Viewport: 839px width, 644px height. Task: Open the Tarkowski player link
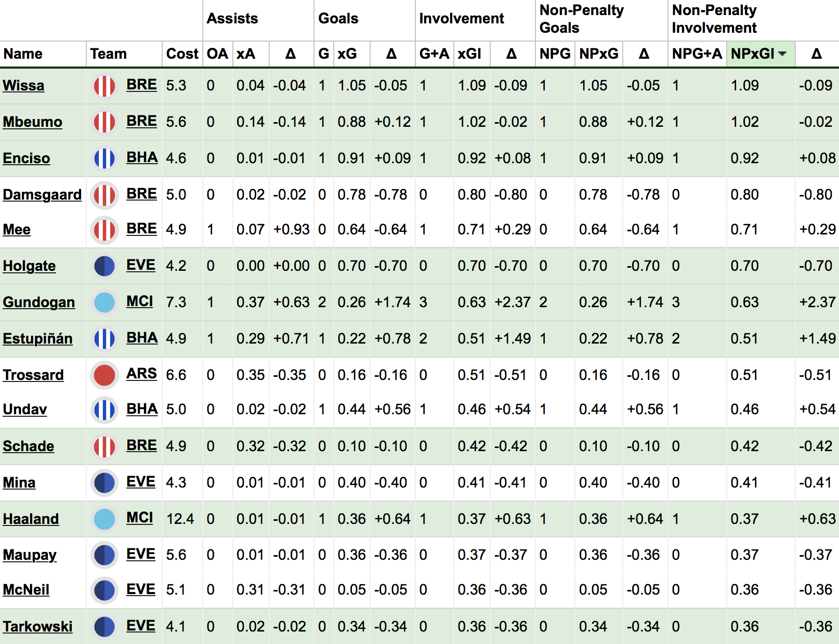tap(37, 627)
